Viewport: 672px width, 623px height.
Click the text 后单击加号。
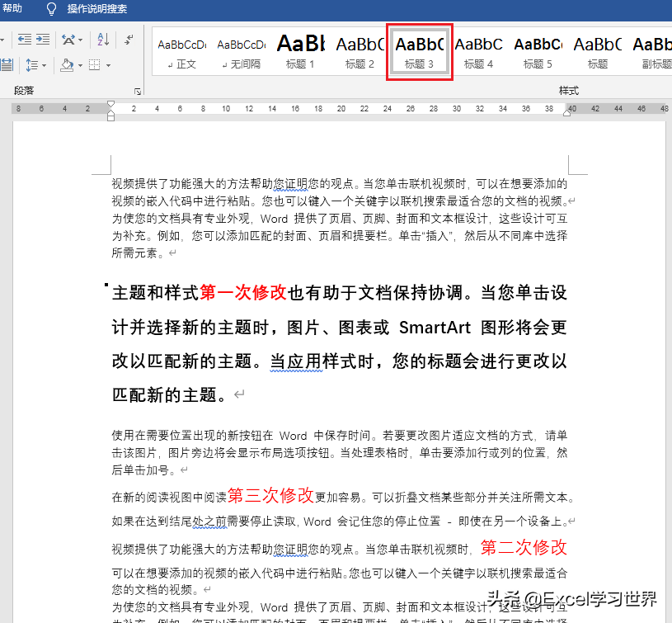coord(143,470)
